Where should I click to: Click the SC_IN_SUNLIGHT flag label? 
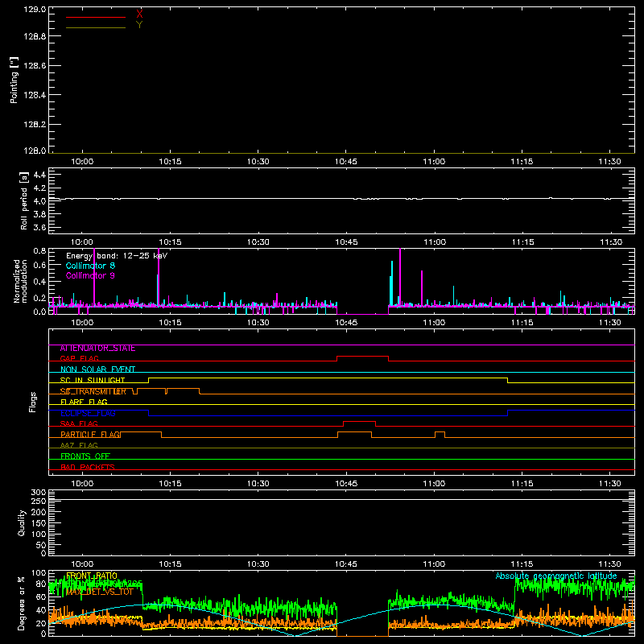click(x=93, y=380)
